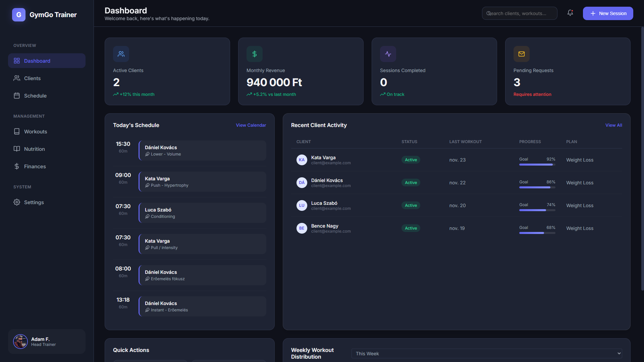This screenshot has width=644, height=362.
Task: Click the paperclip icon on Lower - Volume session
Action: (148, 154)
